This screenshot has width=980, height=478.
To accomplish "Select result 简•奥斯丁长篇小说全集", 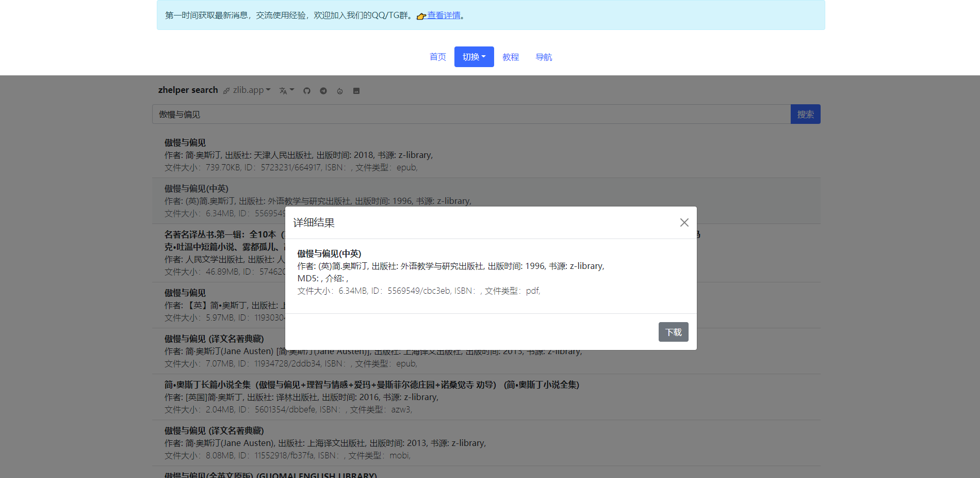I will (486, 397).
